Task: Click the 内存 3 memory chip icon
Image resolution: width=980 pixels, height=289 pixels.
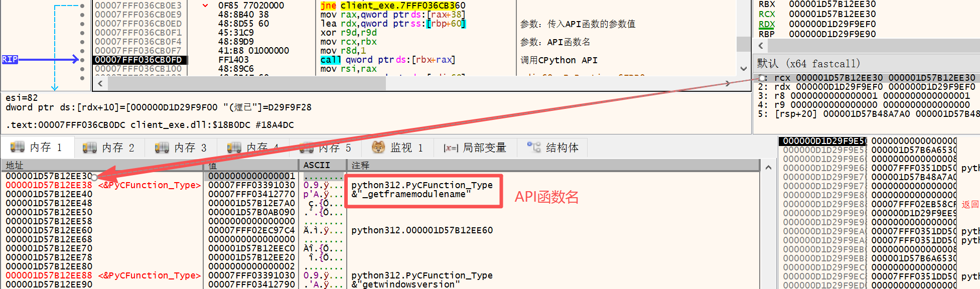Action: click(162, 147)
